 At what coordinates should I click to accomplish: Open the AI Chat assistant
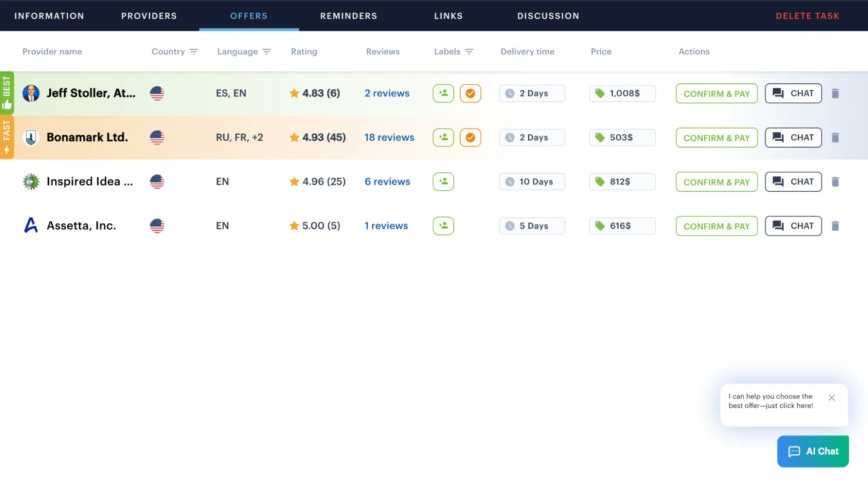[813, 451]
